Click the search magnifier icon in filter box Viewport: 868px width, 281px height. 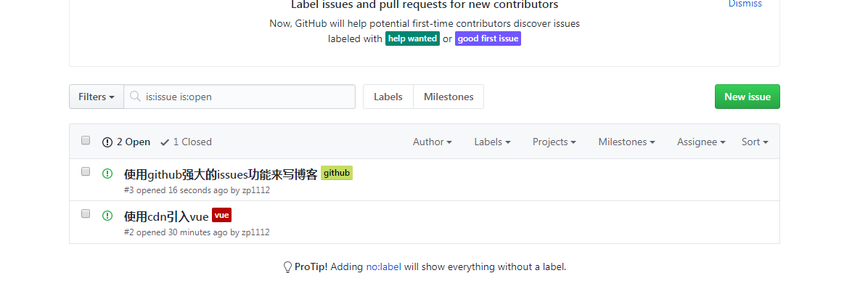134,97
